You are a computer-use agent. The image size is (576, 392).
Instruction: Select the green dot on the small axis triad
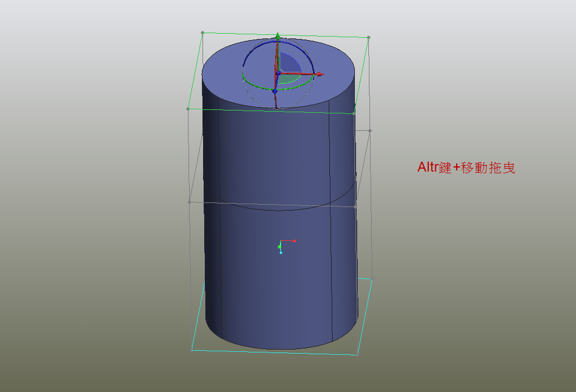pyautogui.click(x=279, y=247)
